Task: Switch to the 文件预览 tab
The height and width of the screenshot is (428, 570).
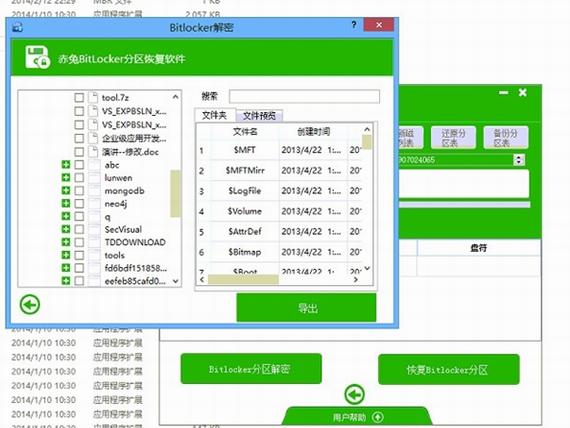Action: pyautogui.click(x=259, y=116)
